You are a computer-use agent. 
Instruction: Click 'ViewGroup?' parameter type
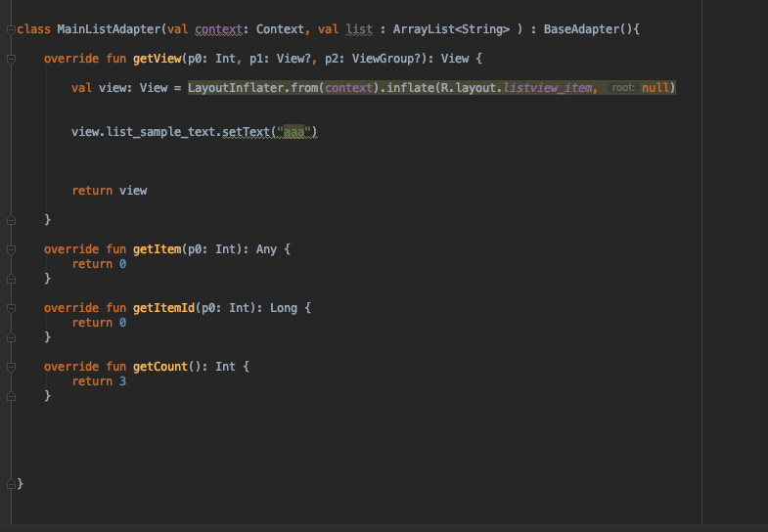point(386,59)
